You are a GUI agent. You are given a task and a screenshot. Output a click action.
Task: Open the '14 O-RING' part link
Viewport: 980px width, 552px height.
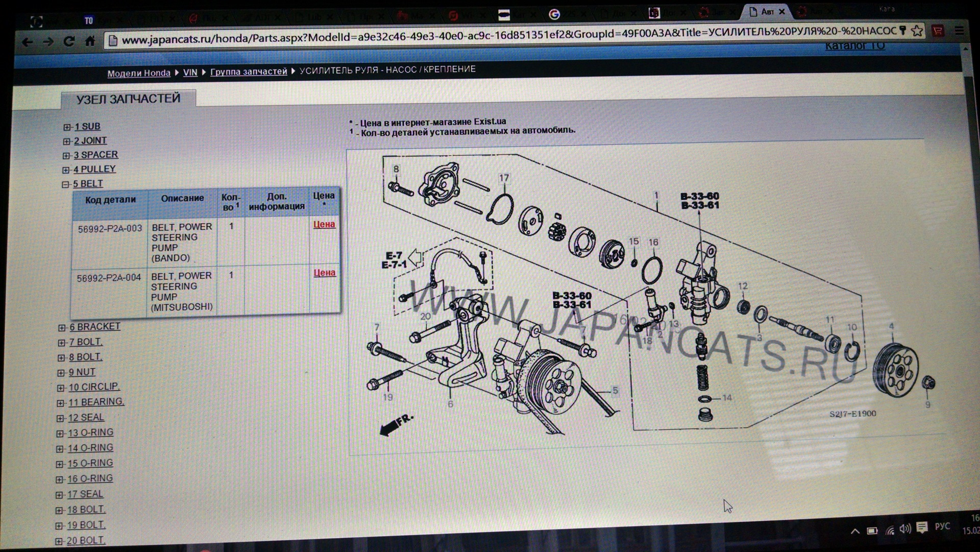pyautogui.click(x=90, y=448)
